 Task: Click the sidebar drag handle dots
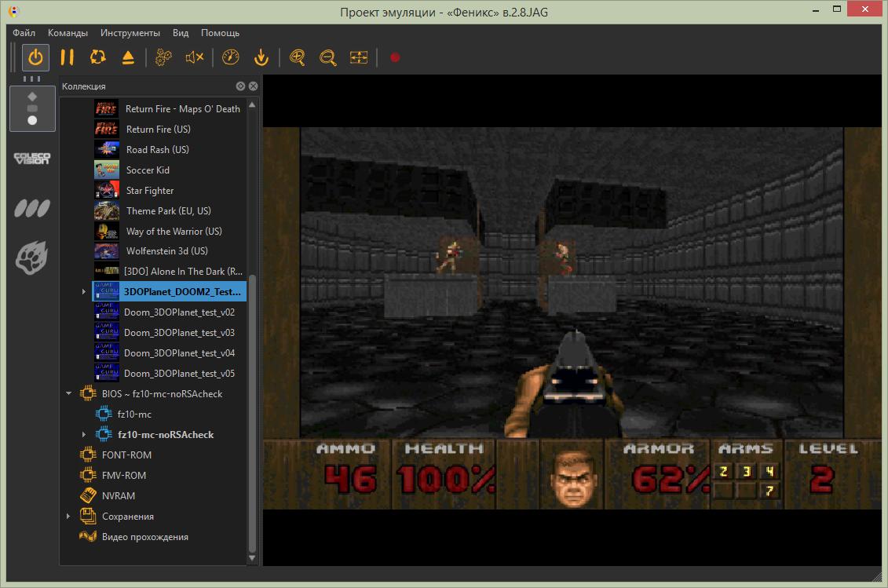pos(32,79)
